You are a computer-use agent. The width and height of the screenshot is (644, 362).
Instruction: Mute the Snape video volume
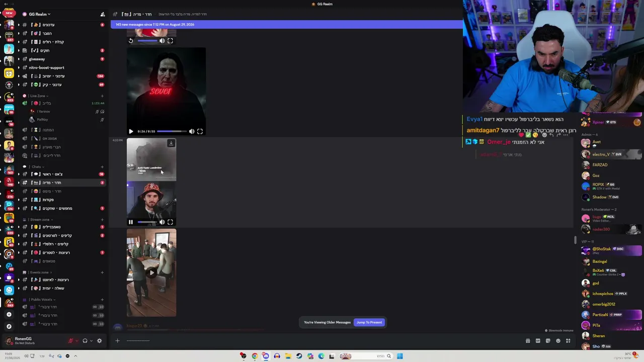[192, 131]
